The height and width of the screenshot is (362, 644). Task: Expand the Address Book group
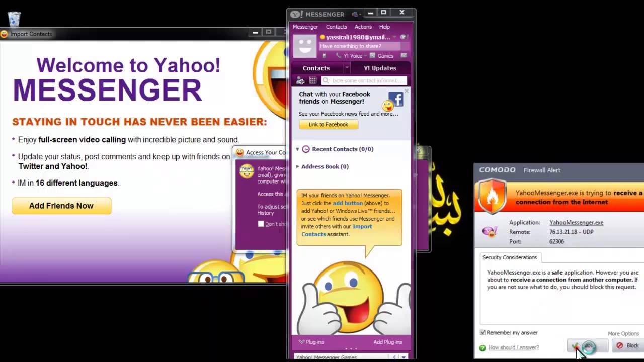pyautogui.click(x=297, y=166)
